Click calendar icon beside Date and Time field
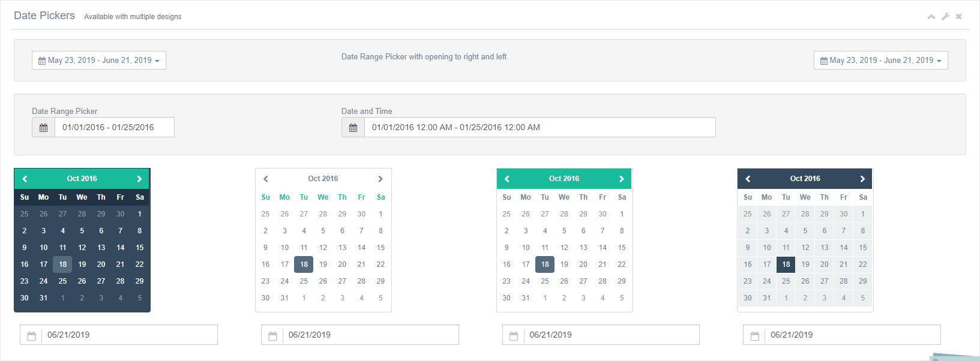This screenshot has height=361, width=980. point(353,127)
